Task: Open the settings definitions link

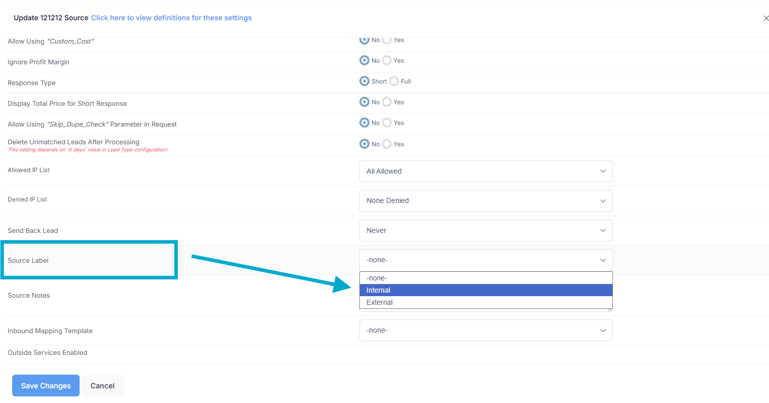Action: click(171, 18)
